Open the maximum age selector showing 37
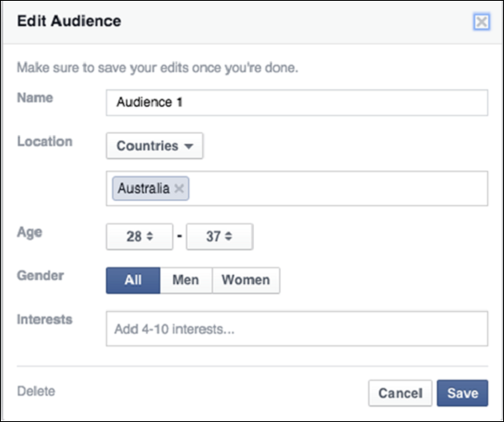The image size is (504, 422). click(219, 237)
